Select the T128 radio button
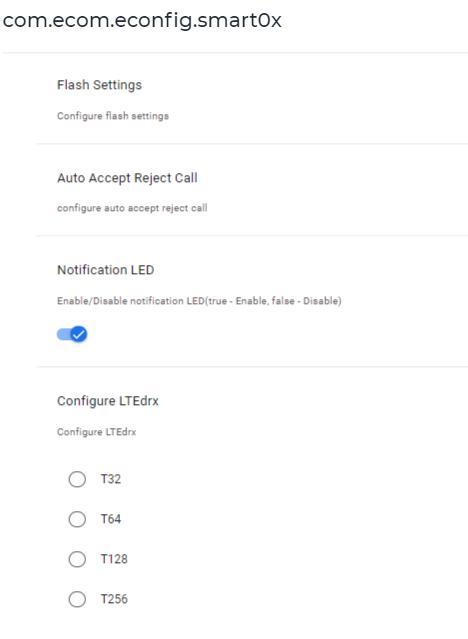Screen dimensions: 468x639 77,559
